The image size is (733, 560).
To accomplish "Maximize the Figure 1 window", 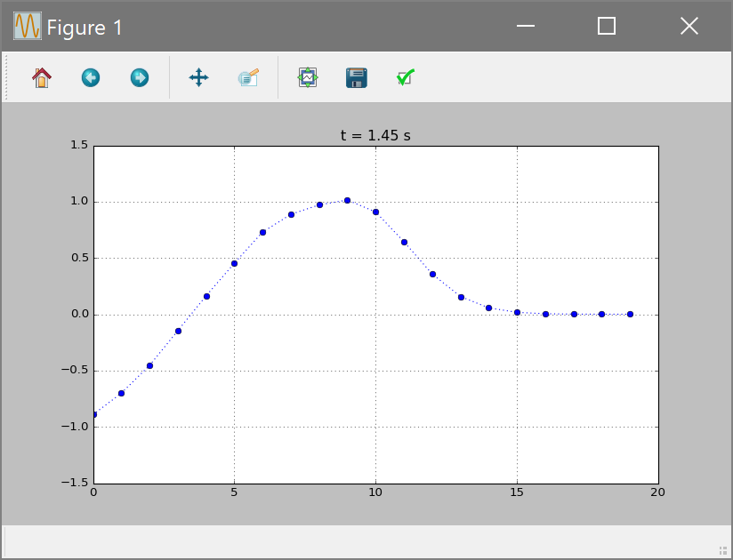I will (607, 26).
